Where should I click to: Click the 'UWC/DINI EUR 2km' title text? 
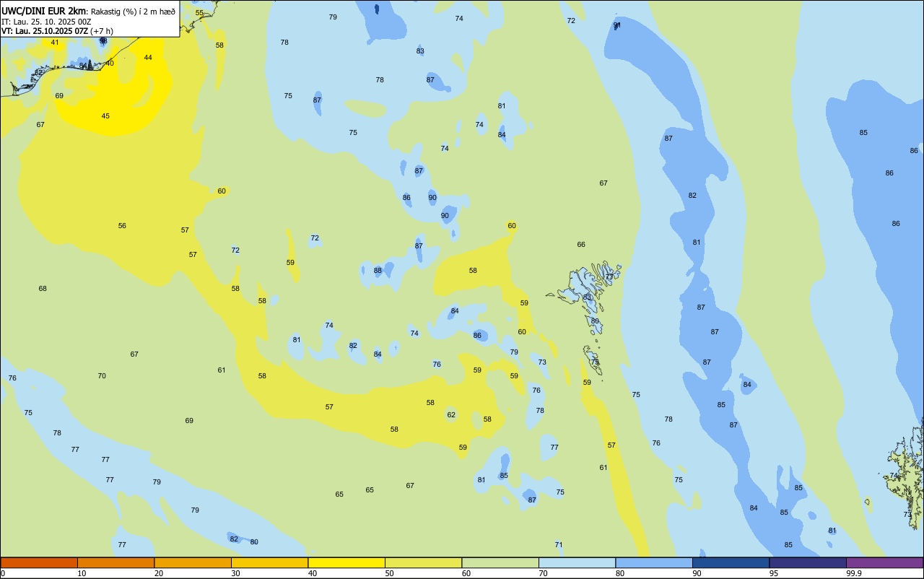click(43, 11)
